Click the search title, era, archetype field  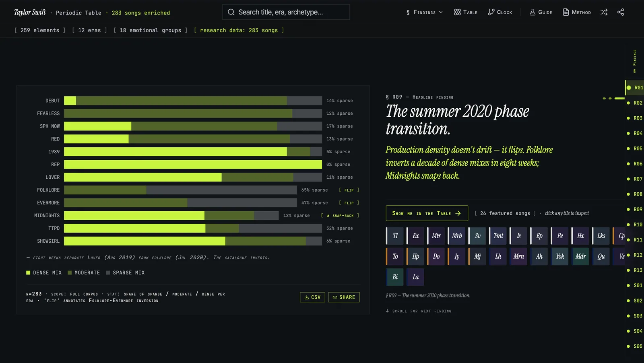click(286, 12)
